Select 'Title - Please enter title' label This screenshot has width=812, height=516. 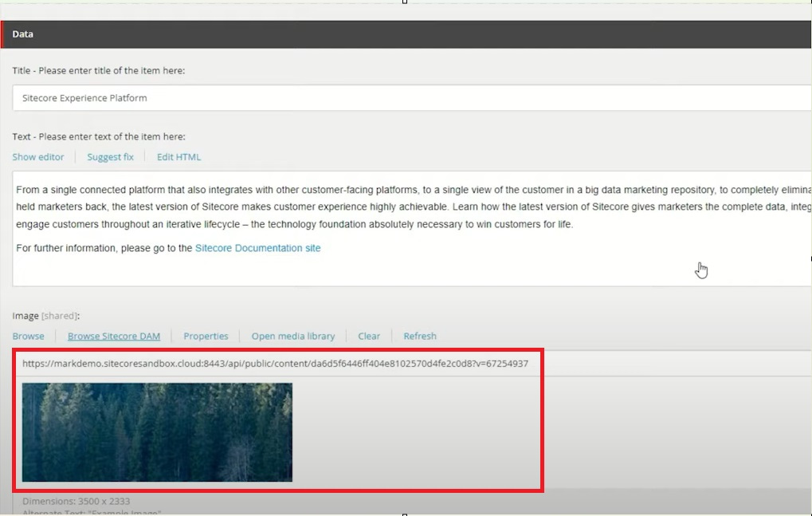(98, 70)
